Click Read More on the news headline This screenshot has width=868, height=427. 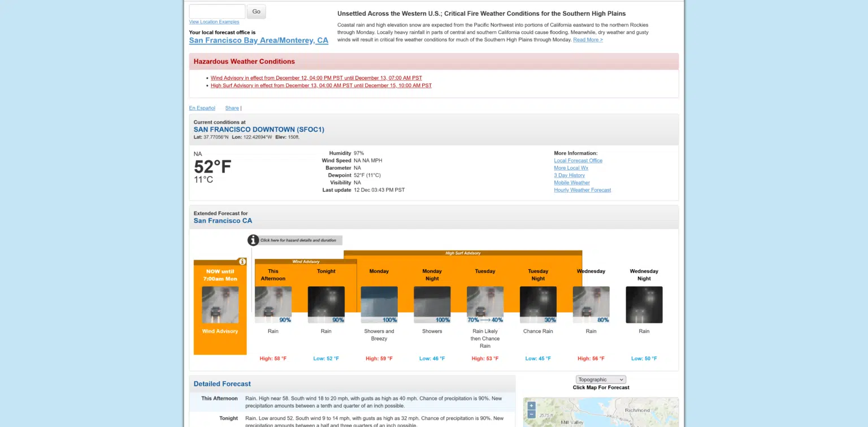click(x=588, y=40)
